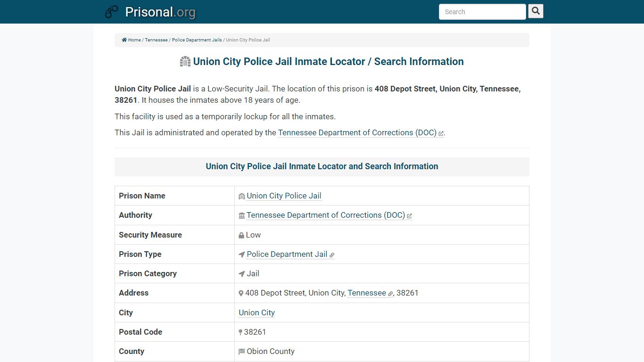
Task: Click the 'County' row label
Action: point(132,351)
